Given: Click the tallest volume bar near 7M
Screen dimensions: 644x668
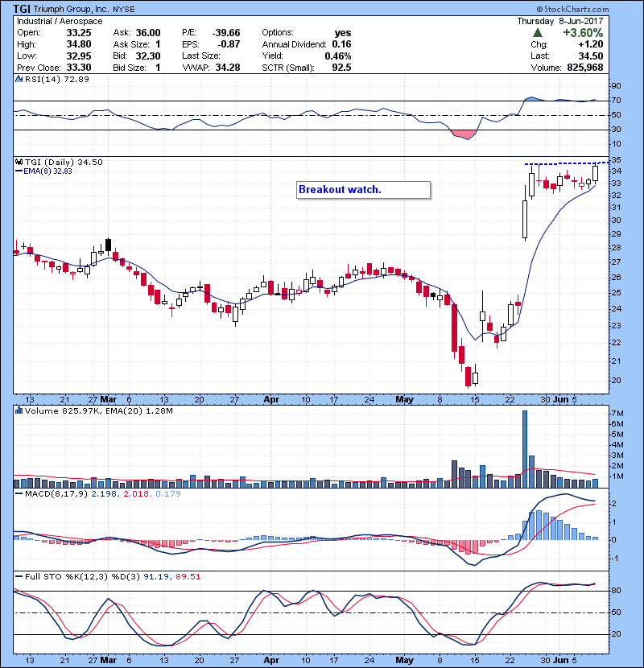Looking at the screenshot, I should click(x=525, y=449).
